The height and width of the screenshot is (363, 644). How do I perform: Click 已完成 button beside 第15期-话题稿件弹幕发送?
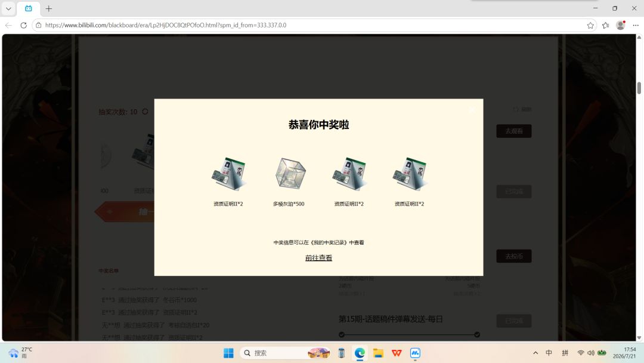click(x=514, y=321)
